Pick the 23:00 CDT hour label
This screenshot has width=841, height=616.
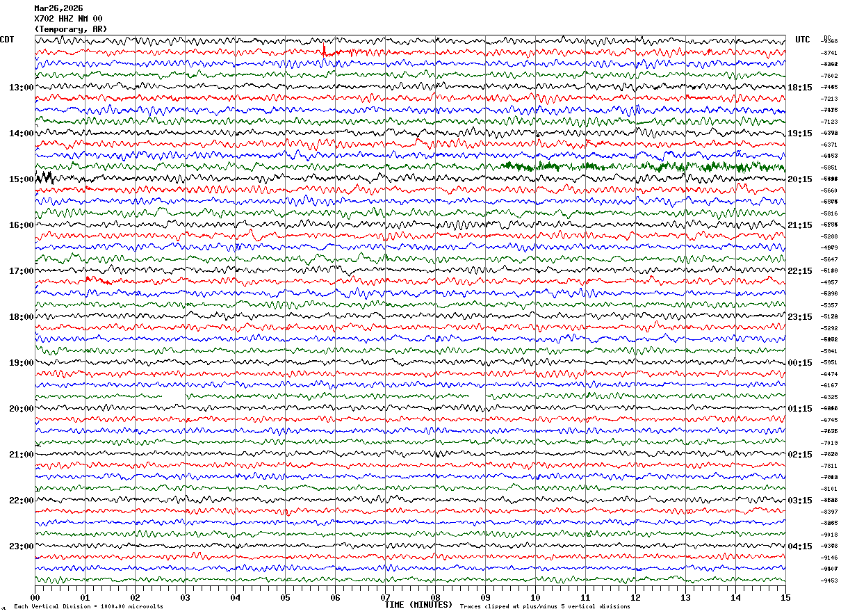coord(21,546)
